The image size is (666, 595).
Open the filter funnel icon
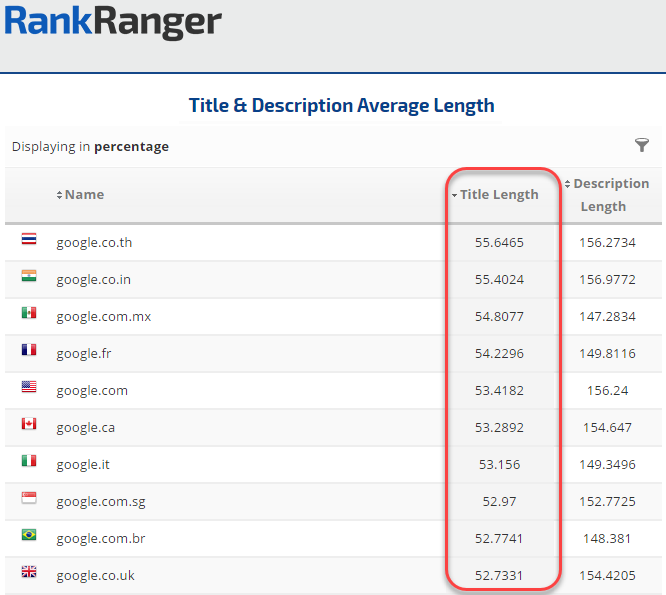coord(642,145)
